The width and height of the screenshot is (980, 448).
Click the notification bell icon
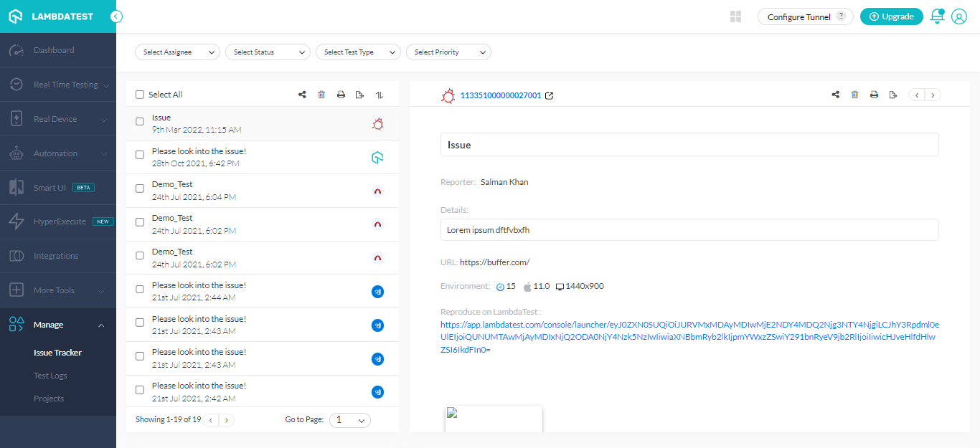(936, 16)
